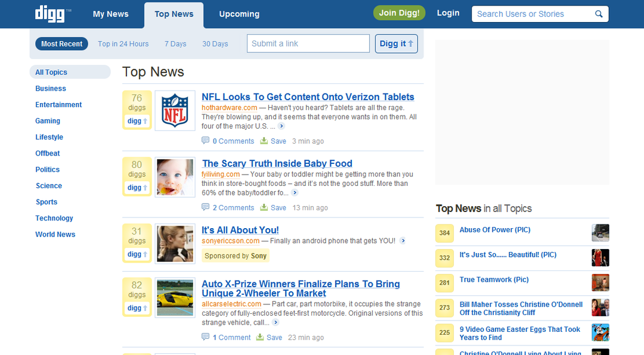Click the search magnifier icon
This screenshot has height=355, width=644.
(x=599, y=13)
